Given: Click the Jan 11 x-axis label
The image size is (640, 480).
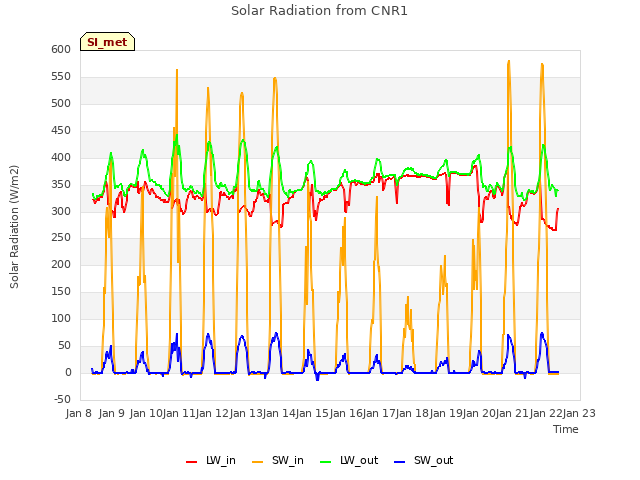Looking at the screenshot, I should point(179,413).
